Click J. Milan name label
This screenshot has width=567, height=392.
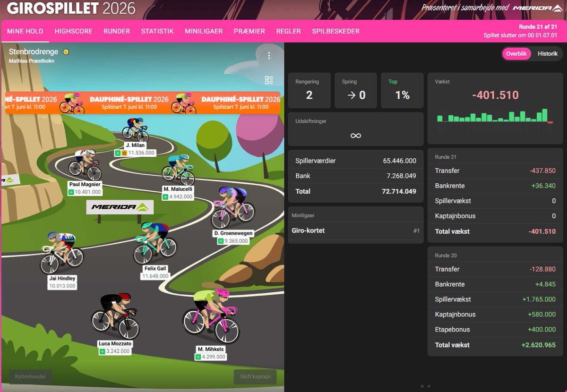pos(135,145)
